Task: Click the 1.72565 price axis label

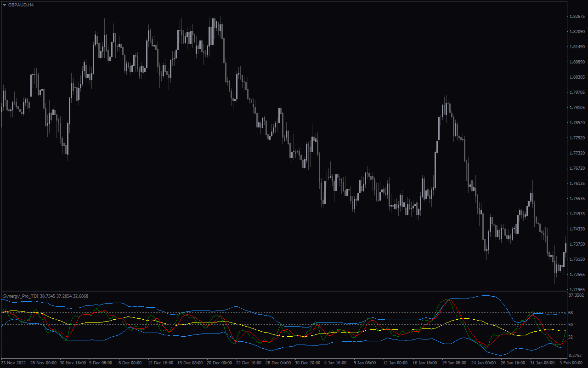Action: [577, 275]
